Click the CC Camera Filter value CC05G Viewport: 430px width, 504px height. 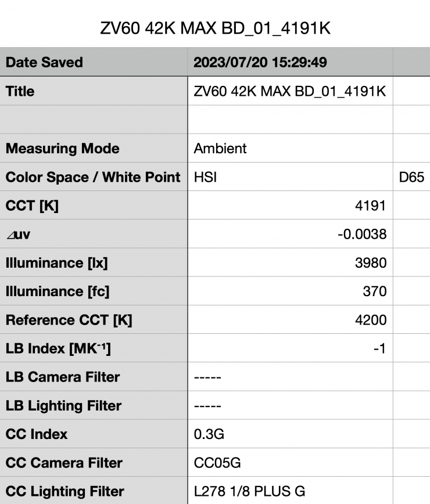coord(290,463)
